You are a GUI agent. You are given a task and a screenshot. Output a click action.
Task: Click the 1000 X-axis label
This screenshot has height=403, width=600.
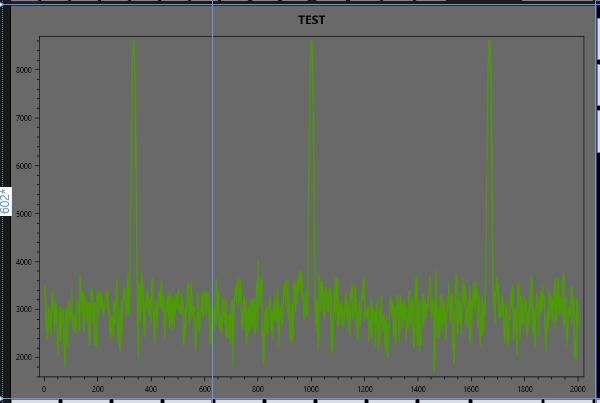pyautogui.click(x=311, y=389)
